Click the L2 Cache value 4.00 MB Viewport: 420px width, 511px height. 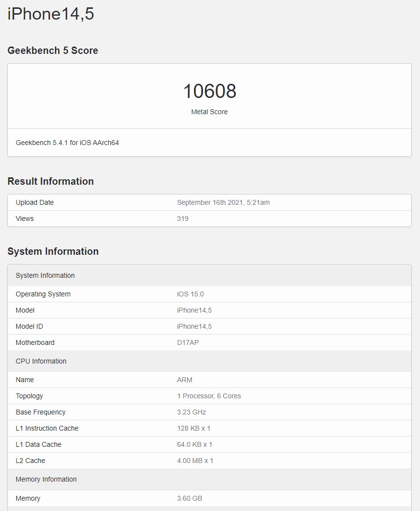click(x=195, y=461)
